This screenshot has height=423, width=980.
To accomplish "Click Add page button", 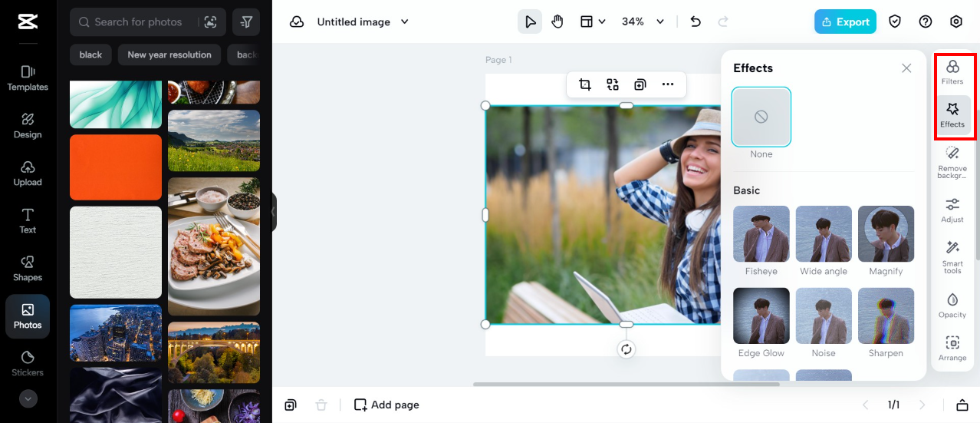I will tap(387, 405).
